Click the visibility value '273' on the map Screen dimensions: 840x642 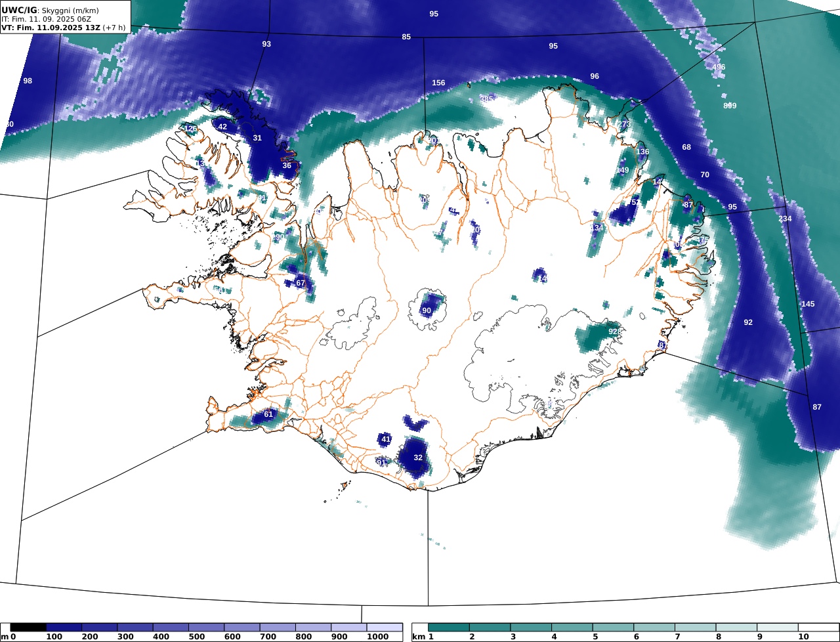click(x=624, y=124)
